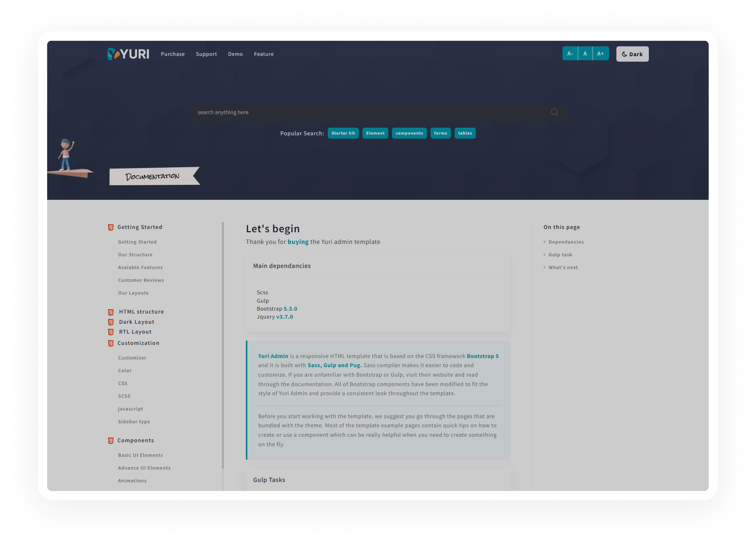Click the Documentation banner
This screenshot has height=545, width=756.
pyautogui.click(x=154, y=176)
